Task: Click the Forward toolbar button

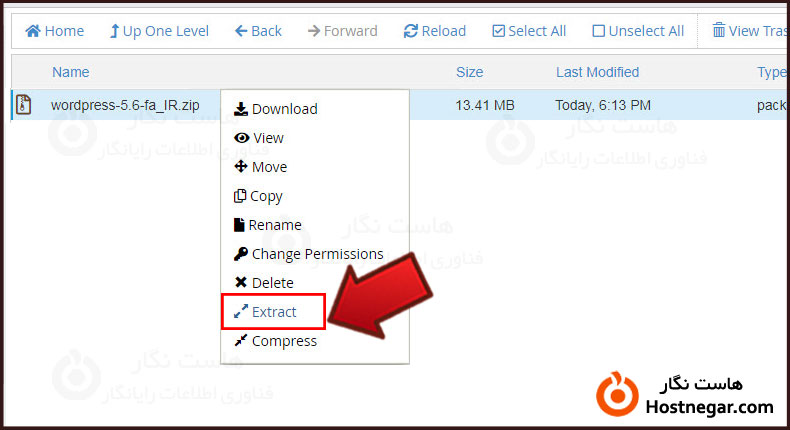Action: point(343,31)
